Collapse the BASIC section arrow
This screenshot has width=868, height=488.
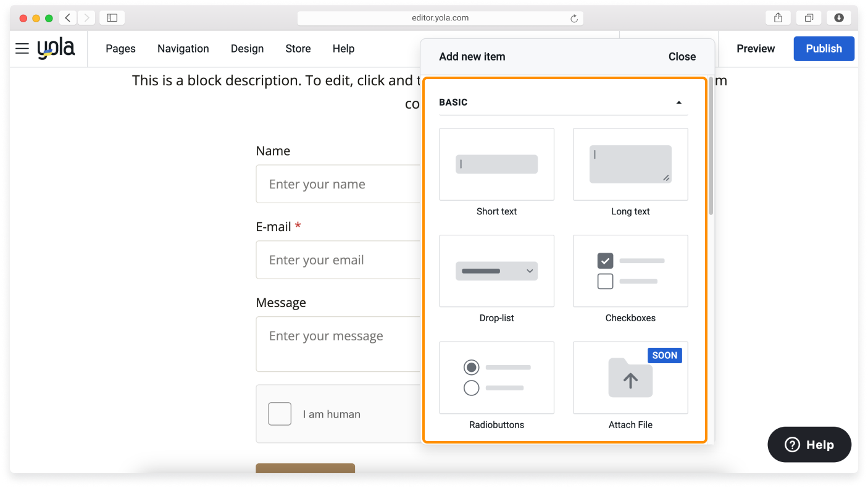click(x=678, y=103)
